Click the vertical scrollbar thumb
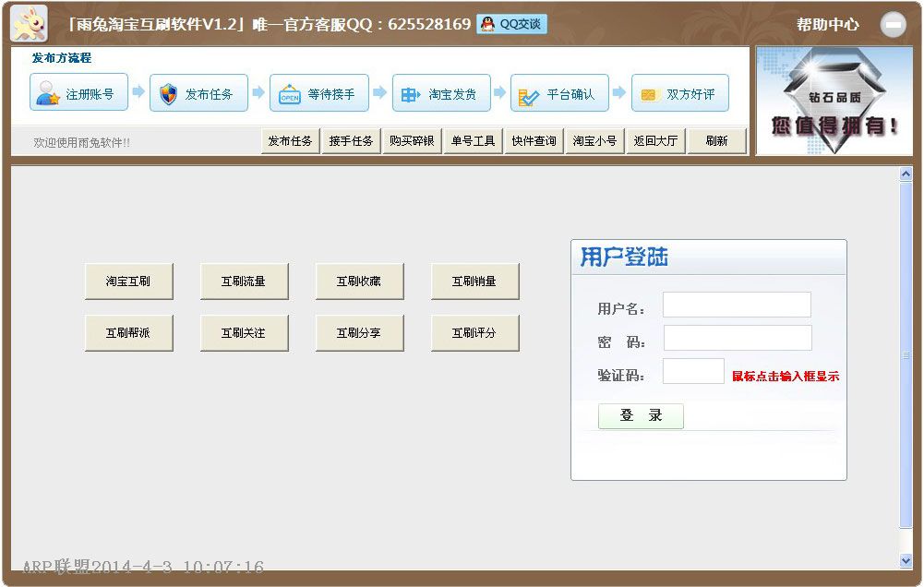 pyautogui.click(x=906, y=354)
